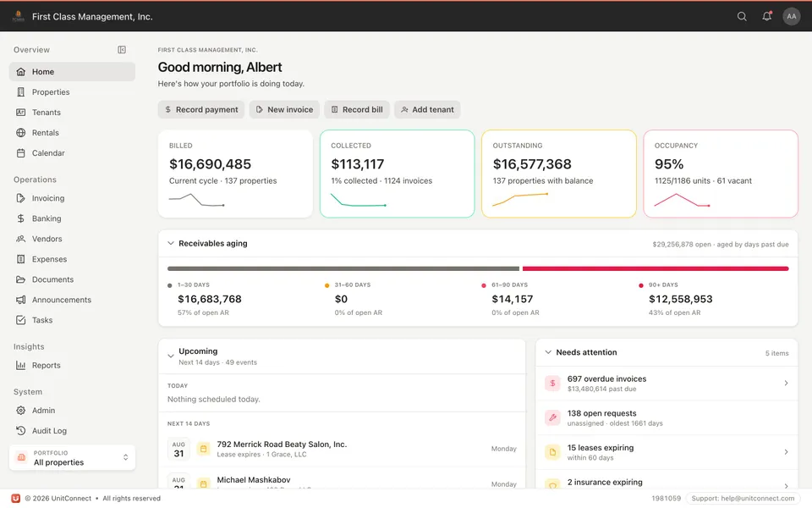This screenshot has width=812, height=508.
Task: Collapse the Upcoming events section
Action: (171, 356)
